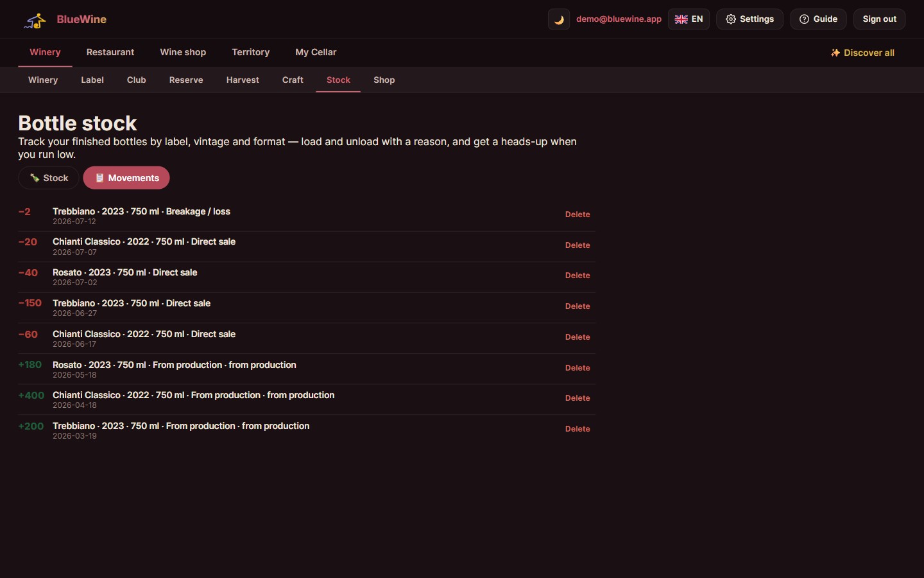Open the Harvest sub-tab
Image resolution: width=924 pixels, height=578 pixels.
(243, 80)
